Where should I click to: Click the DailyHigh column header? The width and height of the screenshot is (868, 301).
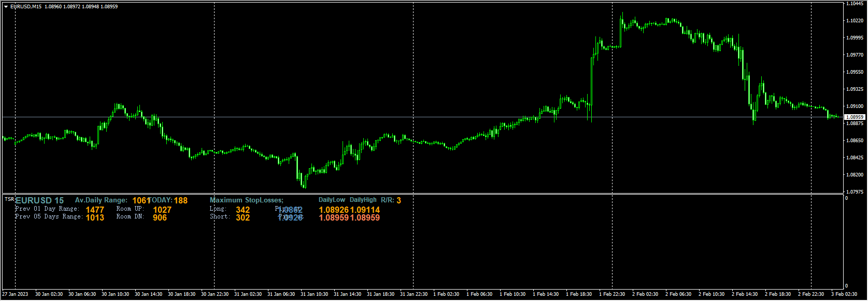363,200
